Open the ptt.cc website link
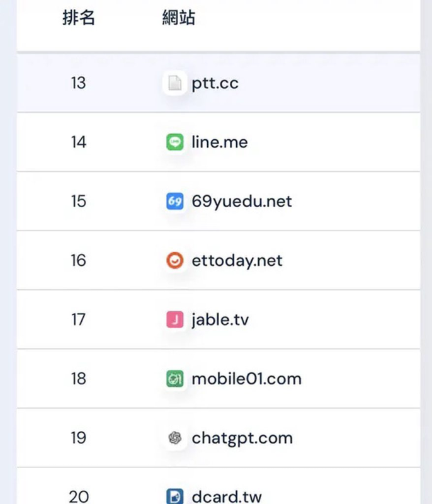 click(215, 83)
